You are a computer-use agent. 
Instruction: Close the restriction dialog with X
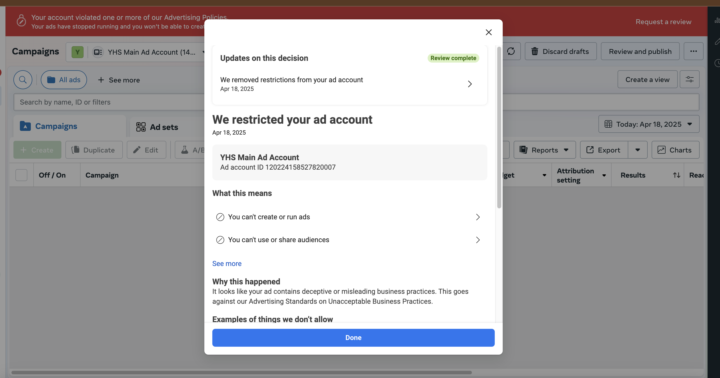[x=488, y=32]
